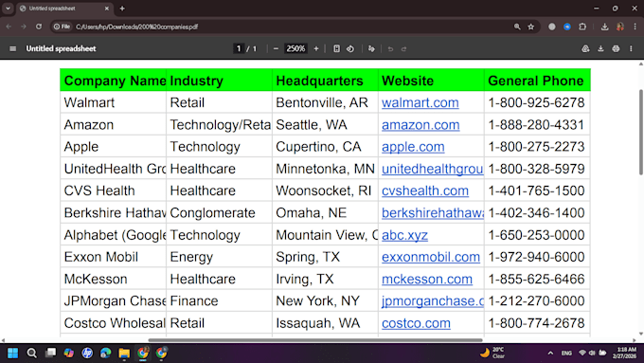
Task: Print the PDF document
Action: tap(616, 48)
